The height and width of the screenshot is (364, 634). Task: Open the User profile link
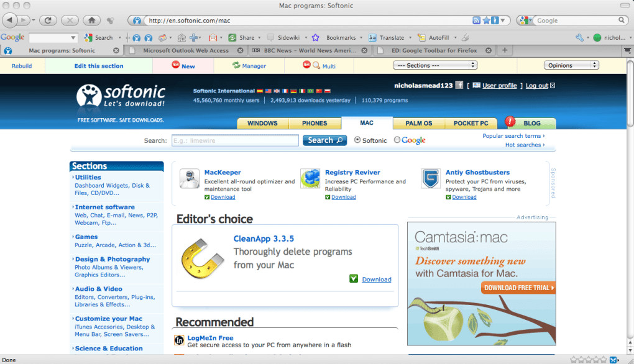[x=499, y=85]
